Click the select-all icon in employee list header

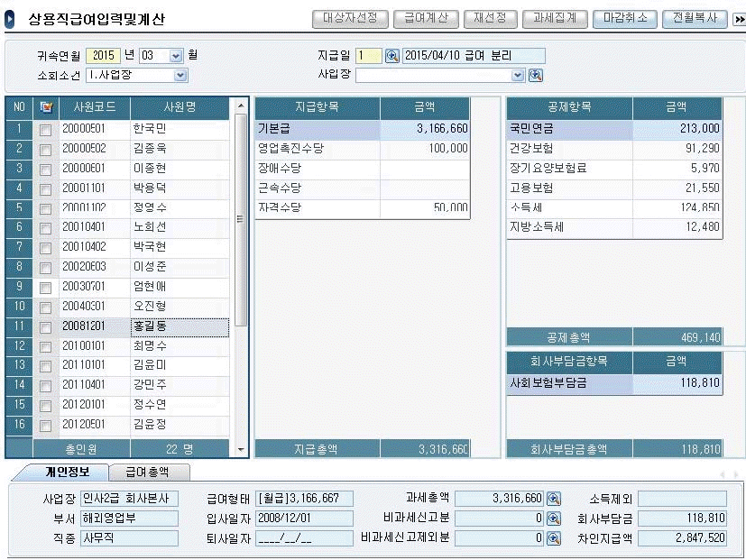click(x=46, y=107)
